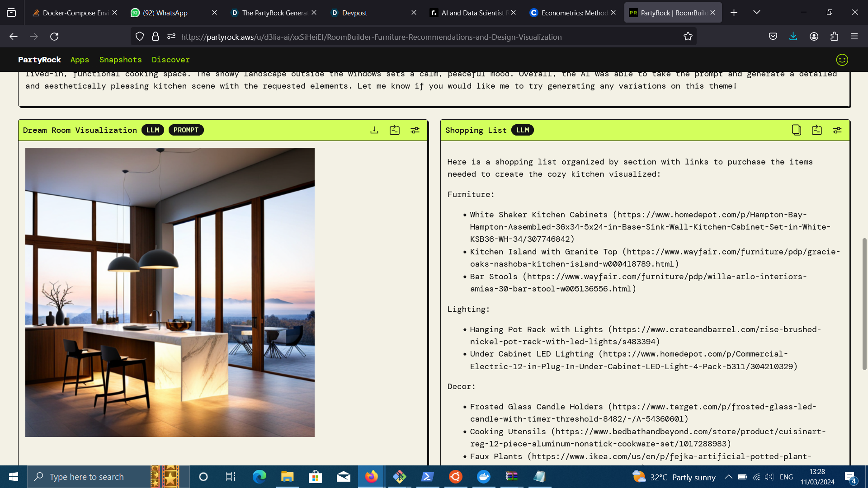Copy the Shopping List text
The height and width of the screenshot is (488, 868).
797,130
